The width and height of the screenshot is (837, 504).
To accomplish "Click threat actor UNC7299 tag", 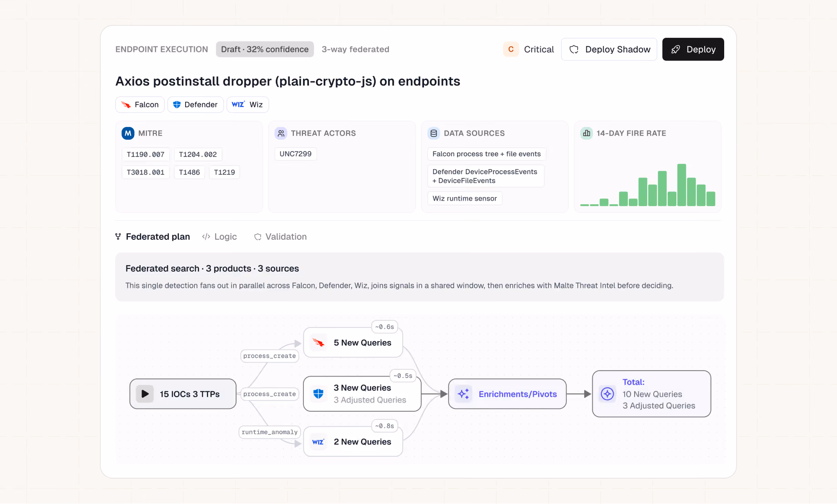I will pos(296,154).
